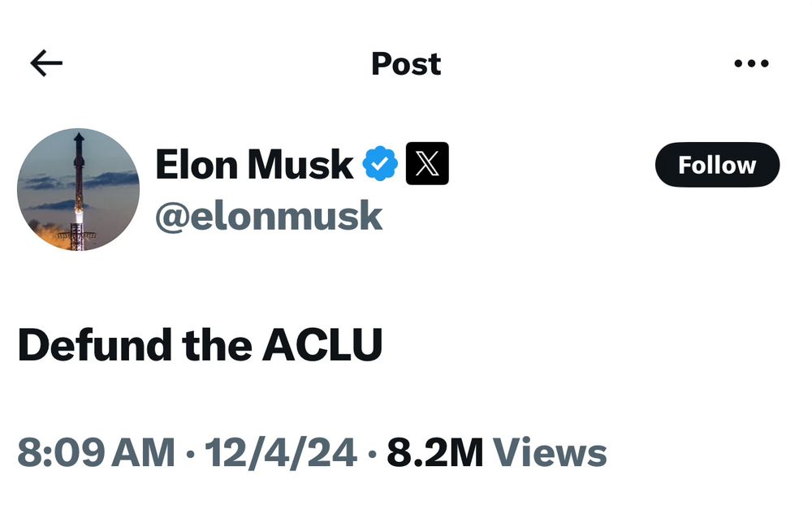The height and width of the screenshot is (505, 812).
Task: Open the 8.2M view count
Action: point(496,452)
